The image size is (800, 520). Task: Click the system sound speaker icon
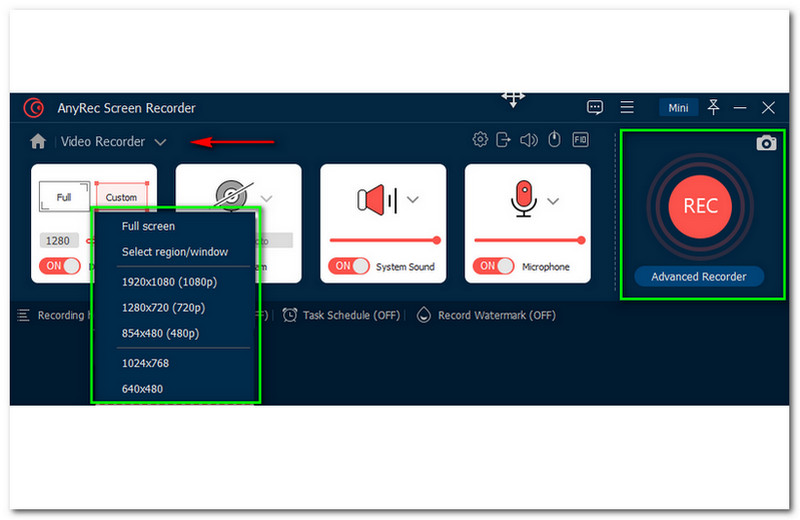[x=377, y=200]
